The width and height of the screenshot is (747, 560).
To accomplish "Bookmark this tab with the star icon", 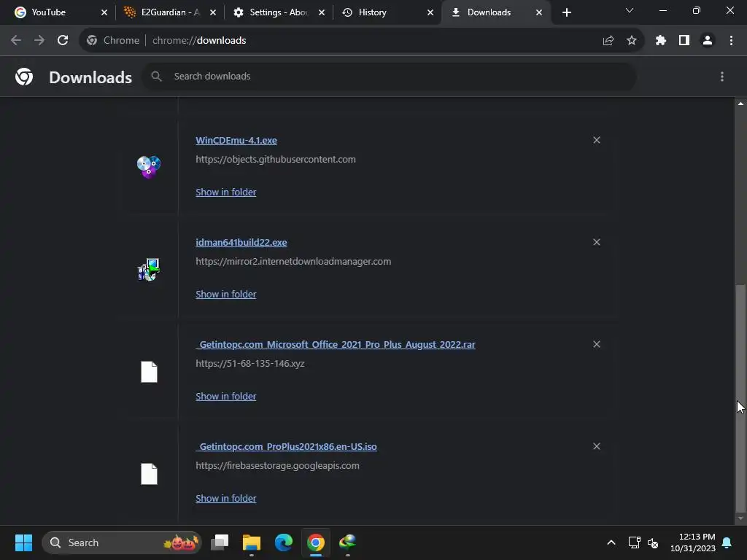I will (631, 41).
